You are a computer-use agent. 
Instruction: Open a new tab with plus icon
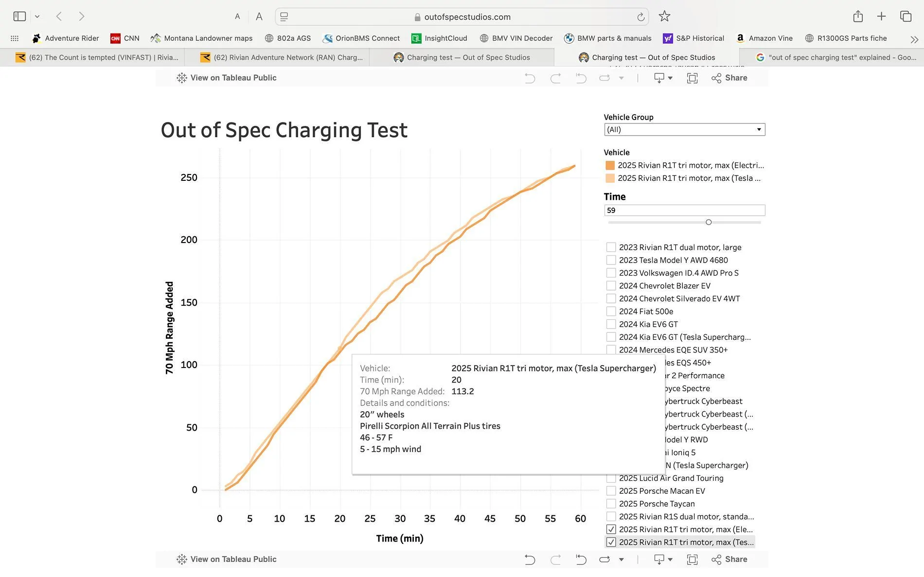click(881, 17)
